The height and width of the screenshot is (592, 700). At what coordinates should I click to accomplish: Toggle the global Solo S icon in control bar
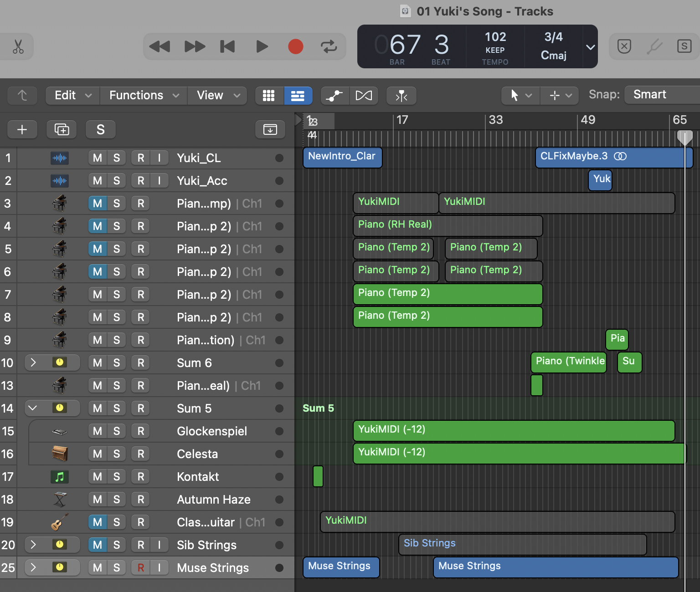pos(685,46)
